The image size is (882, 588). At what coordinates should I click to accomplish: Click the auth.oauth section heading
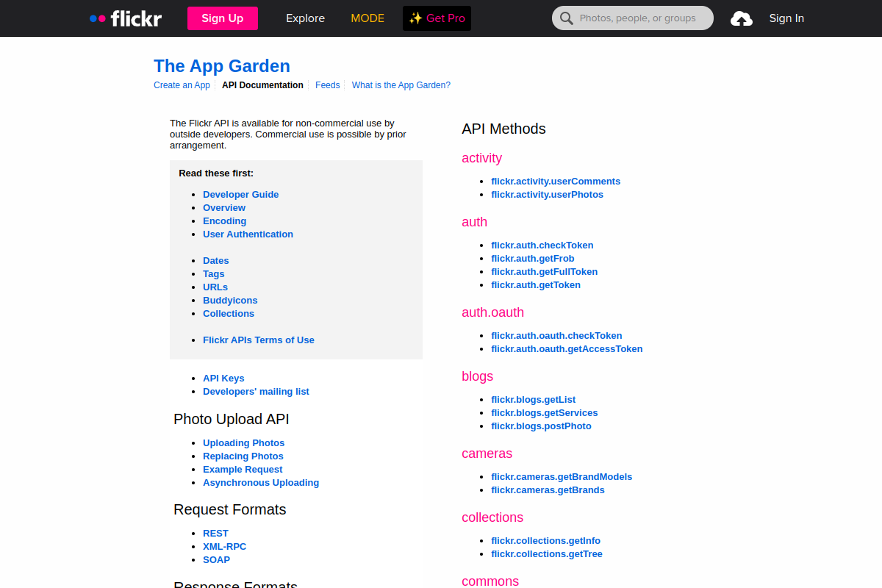coord(492,312)
